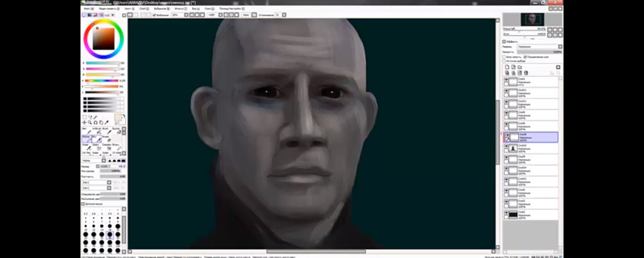
Task: Delete the layer using the trash icon
Action: pos(526,73)
